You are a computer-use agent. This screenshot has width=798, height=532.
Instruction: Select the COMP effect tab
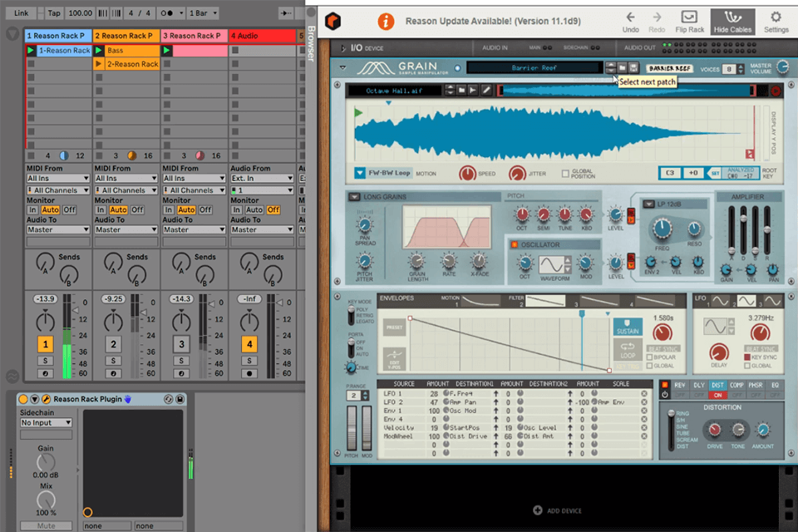tap(736, 386)
